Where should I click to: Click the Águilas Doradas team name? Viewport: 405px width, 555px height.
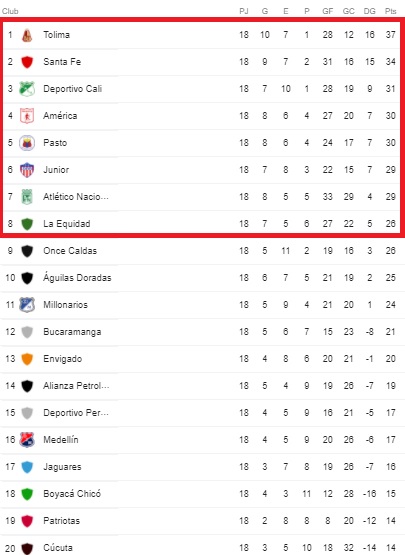point(77,278)
